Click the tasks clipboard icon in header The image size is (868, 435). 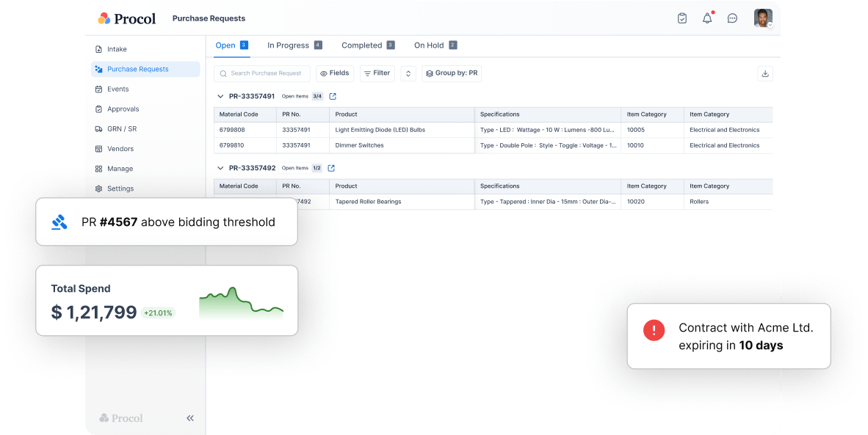pyautogui.click(x=682, y=18)
